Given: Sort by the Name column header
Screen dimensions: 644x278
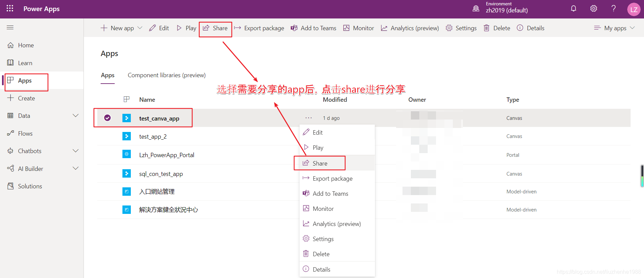Looking at the screenshot, I should tap(147, 100).
